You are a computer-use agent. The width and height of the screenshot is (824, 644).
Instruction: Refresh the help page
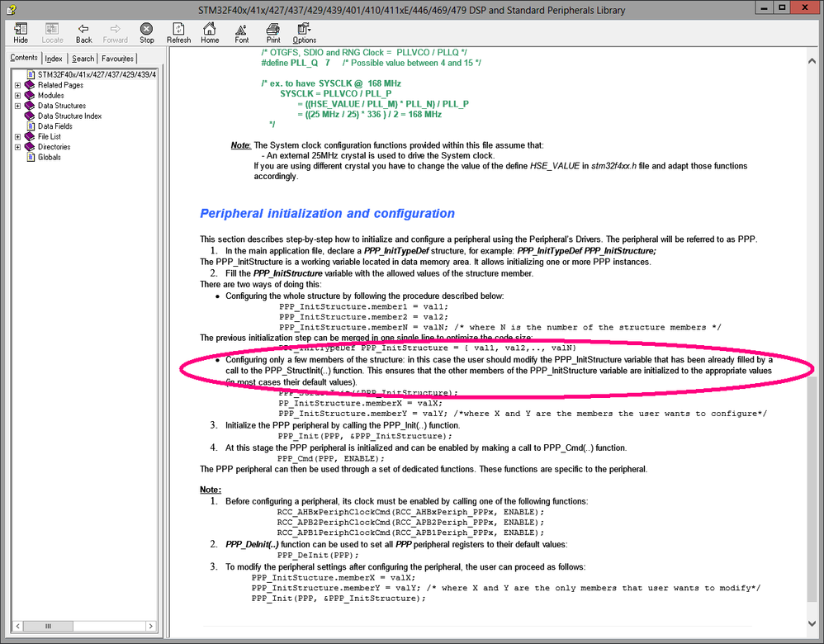coord(178,33)
